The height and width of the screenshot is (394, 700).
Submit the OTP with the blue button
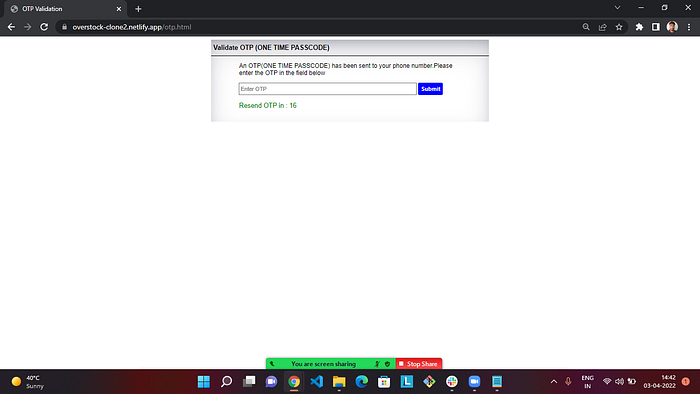(430, 89)
